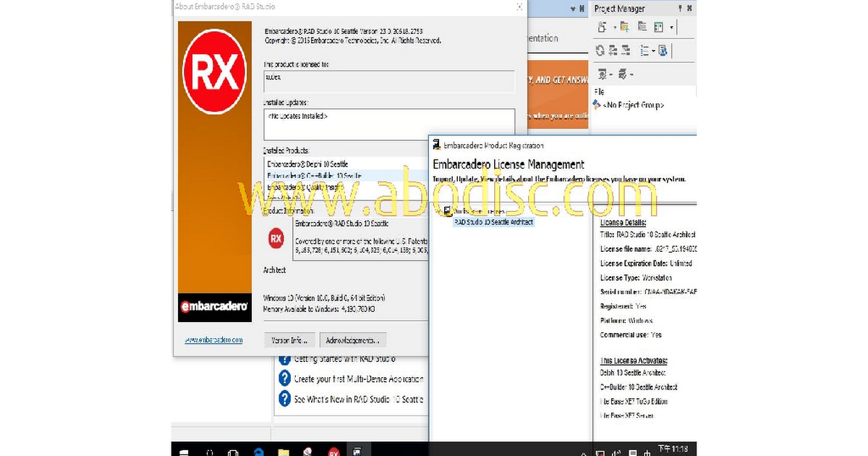Click the expand-all nodes icon in Project Manager
This screenshot has height=456, width=868.
tap(613, 51)
